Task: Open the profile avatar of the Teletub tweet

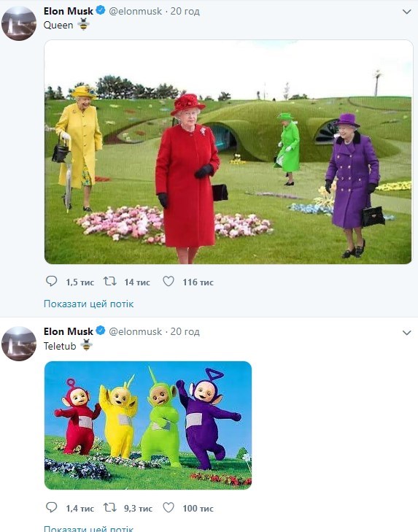Action: click(19, 344)
